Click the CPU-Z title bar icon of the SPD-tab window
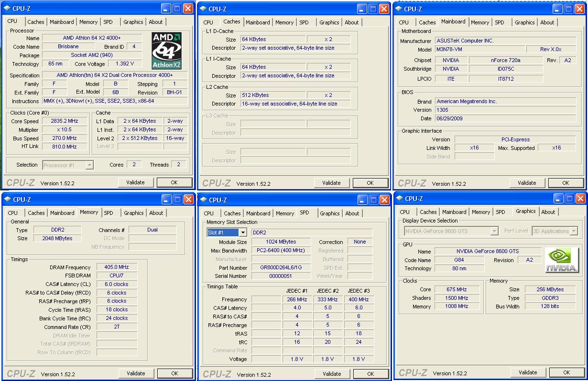Viewport: 588px width, 381px height. point(203,200)
